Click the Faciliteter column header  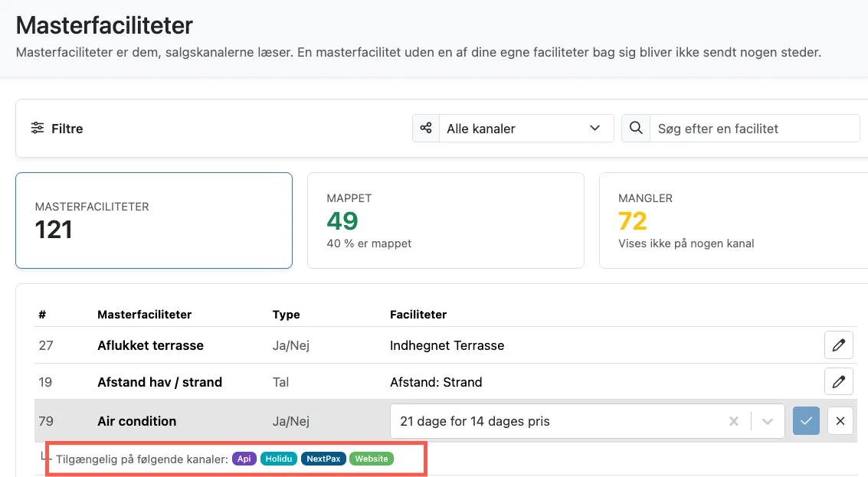tap(418, 315)
